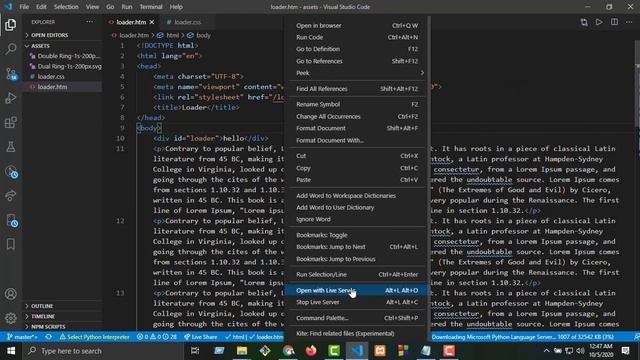This screenshot has width=640, height=360.
Task: Click Live Share in status bar
Action: pyautogui.click(x=200, y=337)
